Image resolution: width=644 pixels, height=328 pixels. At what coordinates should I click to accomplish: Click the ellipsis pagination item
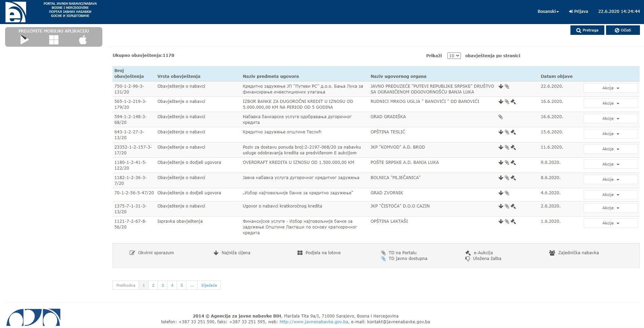click(x=192, y=285)
